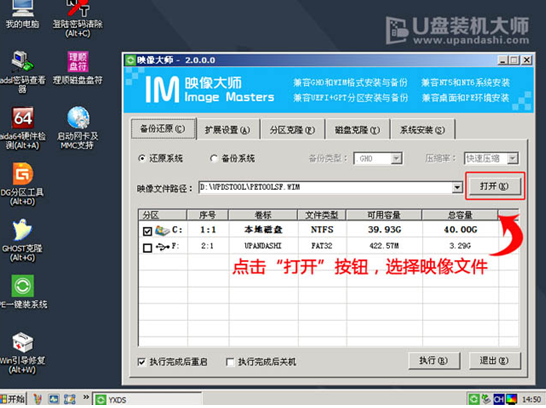Toggle the C: partition checkbox
The width and height of the screenshot is (546, 408).
148,231
